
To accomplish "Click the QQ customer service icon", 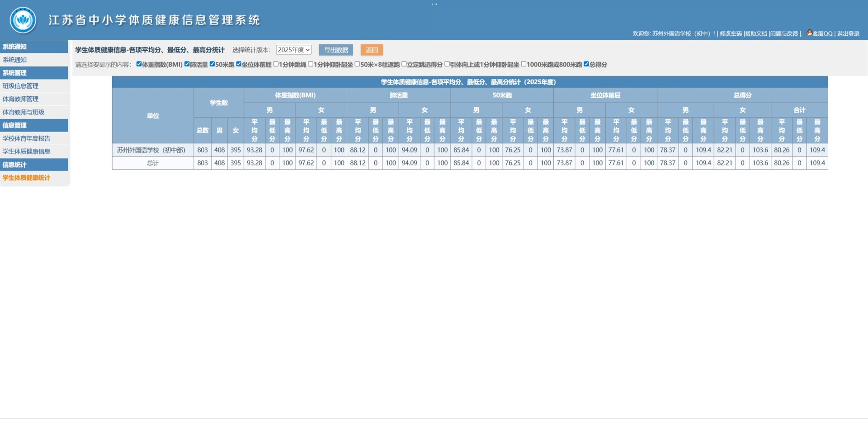I will coord(809,33).
